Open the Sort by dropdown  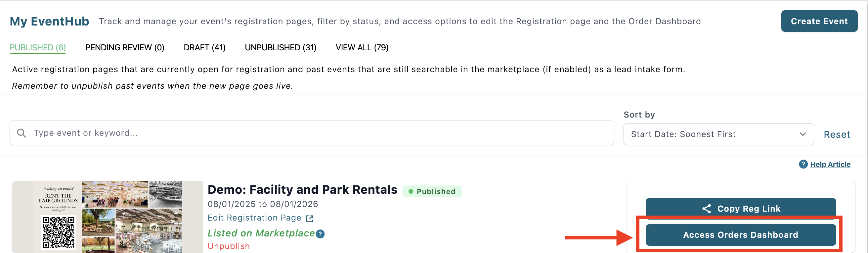pyautogui.click(x=718, y=134)
